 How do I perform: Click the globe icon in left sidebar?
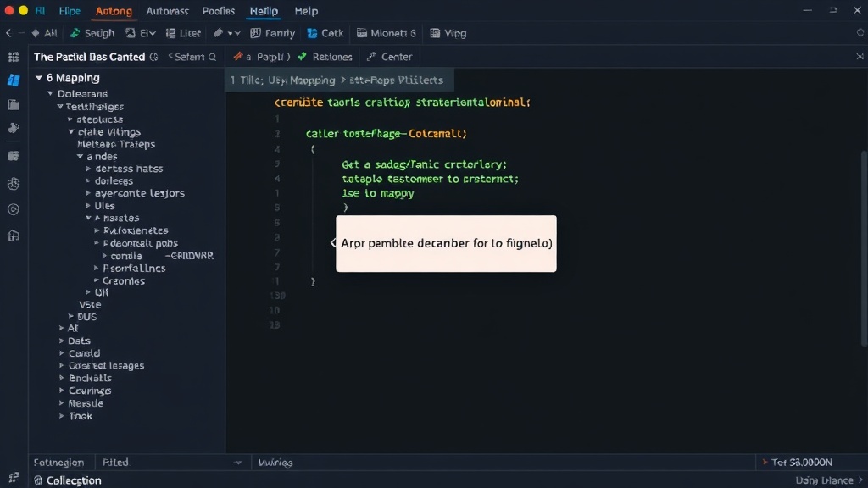click(14, 184)
